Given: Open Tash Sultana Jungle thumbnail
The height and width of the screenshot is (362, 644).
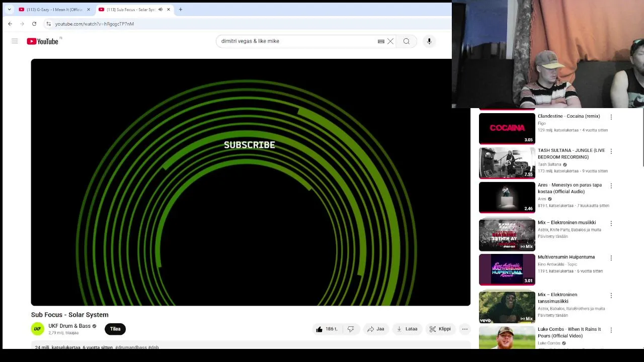Looking at the screenshot, I should 507,163.
